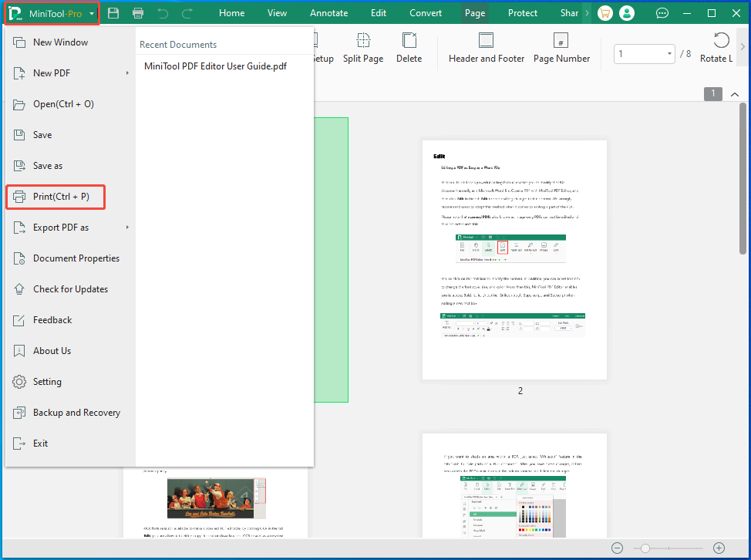
Task: Click the Exit door icon
Action: tap(19, 444)
